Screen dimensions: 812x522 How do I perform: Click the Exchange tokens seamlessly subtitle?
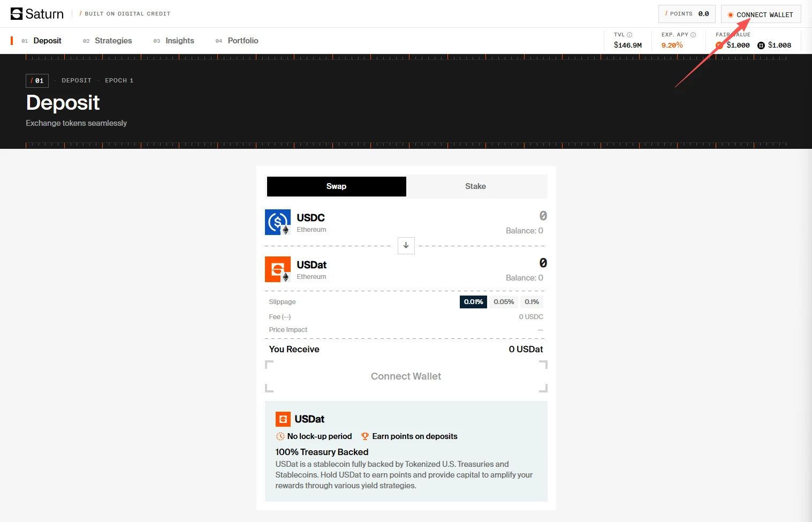click(77, 123)
